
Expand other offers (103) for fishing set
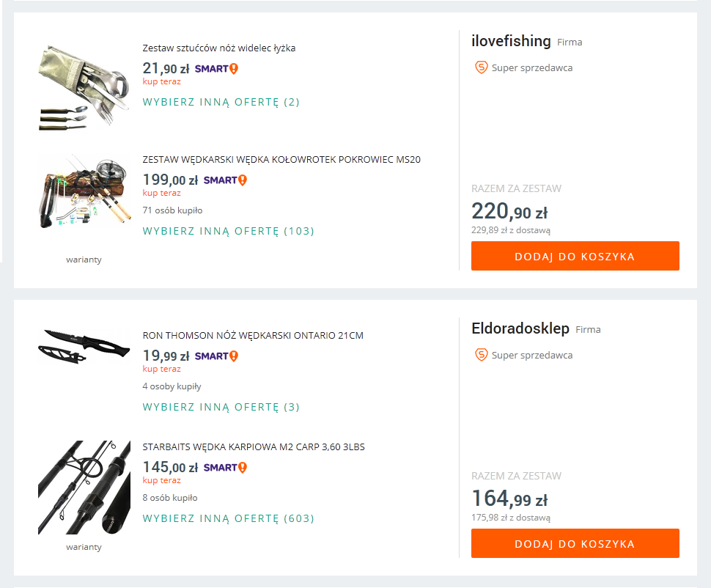coord(228,231)
